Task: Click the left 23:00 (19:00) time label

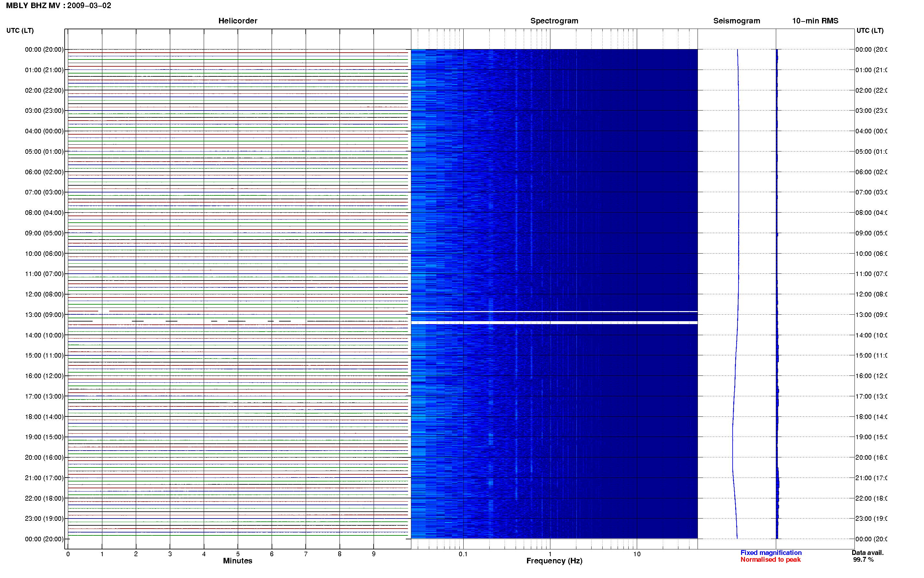Action: point(44,519)
